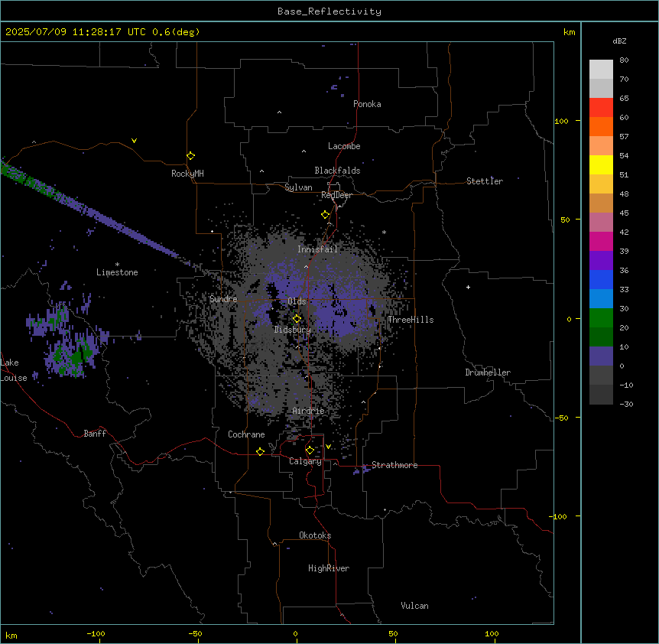Click the RockyMH label
The width and height of the screenshot is (659, 644).
187,174
